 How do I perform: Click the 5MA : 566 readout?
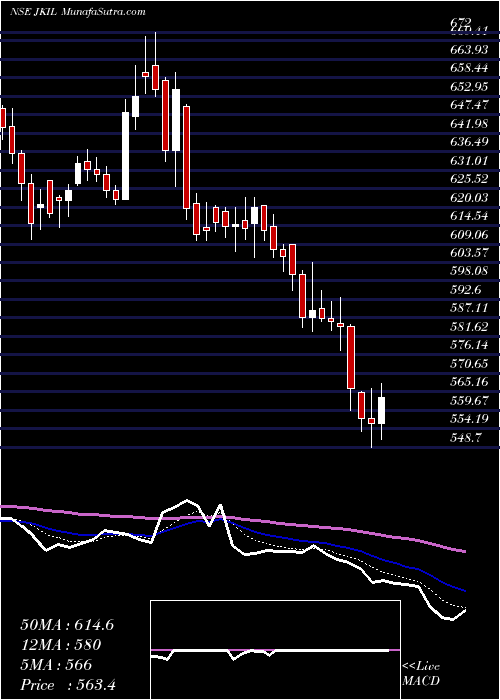56,665
